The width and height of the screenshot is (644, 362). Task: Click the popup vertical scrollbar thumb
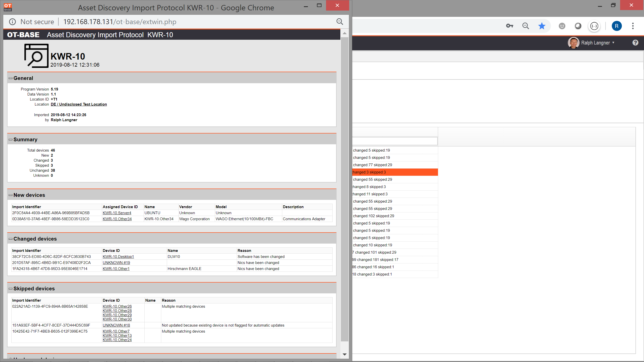coord(345,189)
